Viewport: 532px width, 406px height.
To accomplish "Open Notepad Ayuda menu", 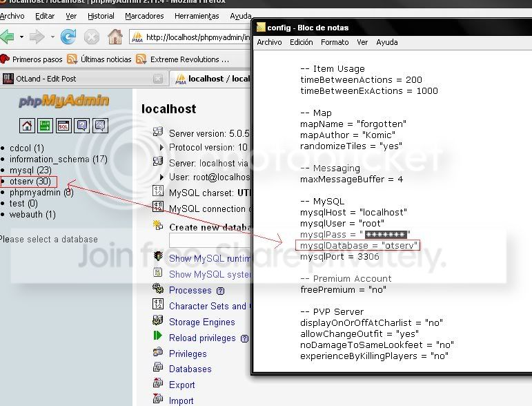I will tap(387, 42).
